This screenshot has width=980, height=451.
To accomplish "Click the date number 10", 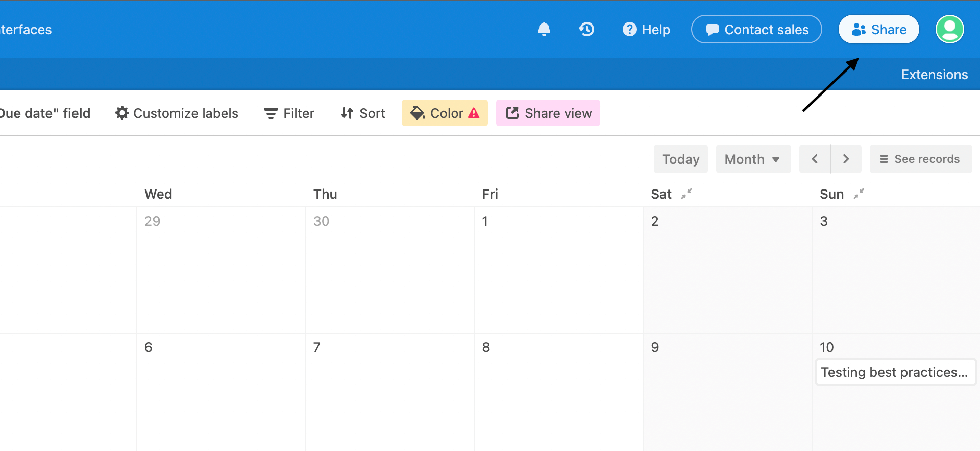I will click(826, 347).
